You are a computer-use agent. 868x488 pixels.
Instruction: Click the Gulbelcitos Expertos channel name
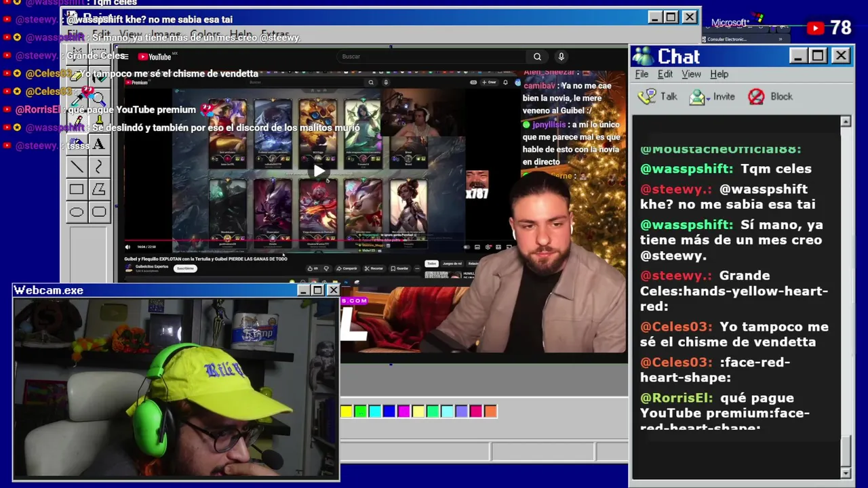click(x=152, y=266)
